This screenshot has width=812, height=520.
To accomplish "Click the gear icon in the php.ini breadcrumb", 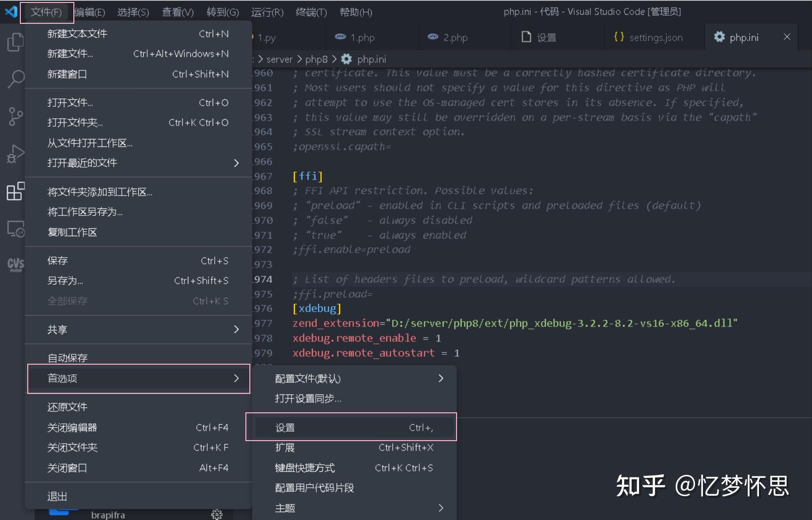I will (346, 59).
